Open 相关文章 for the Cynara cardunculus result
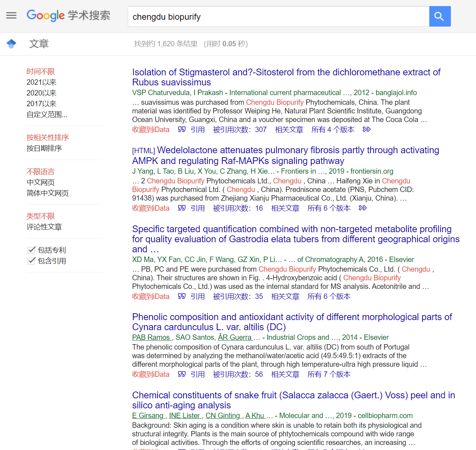Image resolution: width=476 pixels, height=450 pixels. coord(285,374)
